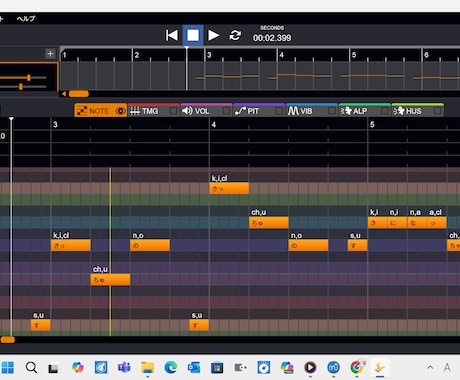Open Task View on the taskbar

tap(53, 368)
